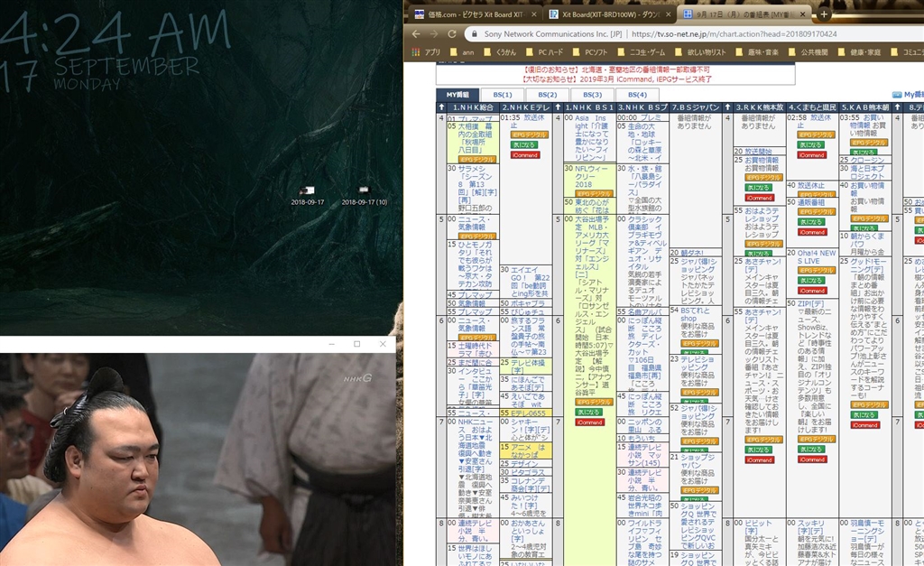Select the BS(2) schedule tab
Viewport: 924px width, 566px height.
tap(547, 95)
